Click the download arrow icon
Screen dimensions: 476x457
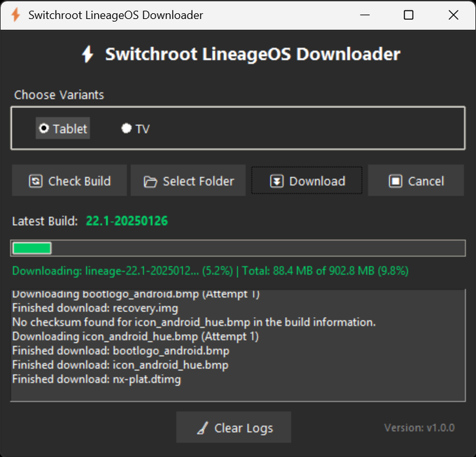pyautogui.click(x=277, y=181)
